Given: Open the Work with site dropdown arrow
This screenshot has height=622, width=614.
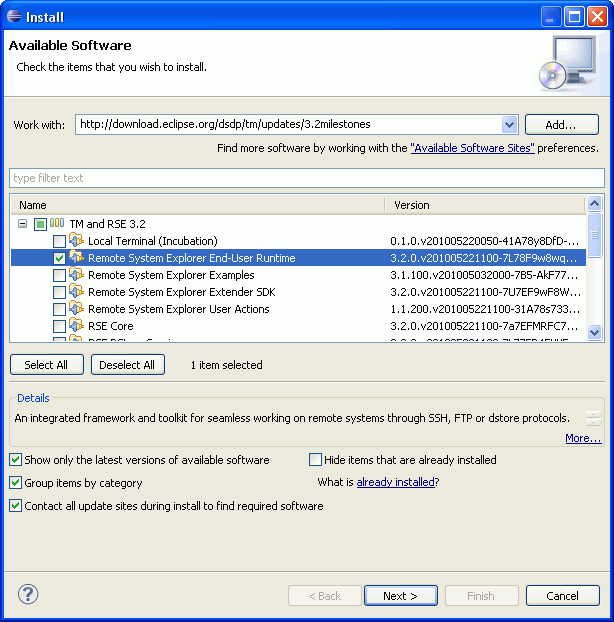Looking at the screenshot, I should tap(510, 125).
